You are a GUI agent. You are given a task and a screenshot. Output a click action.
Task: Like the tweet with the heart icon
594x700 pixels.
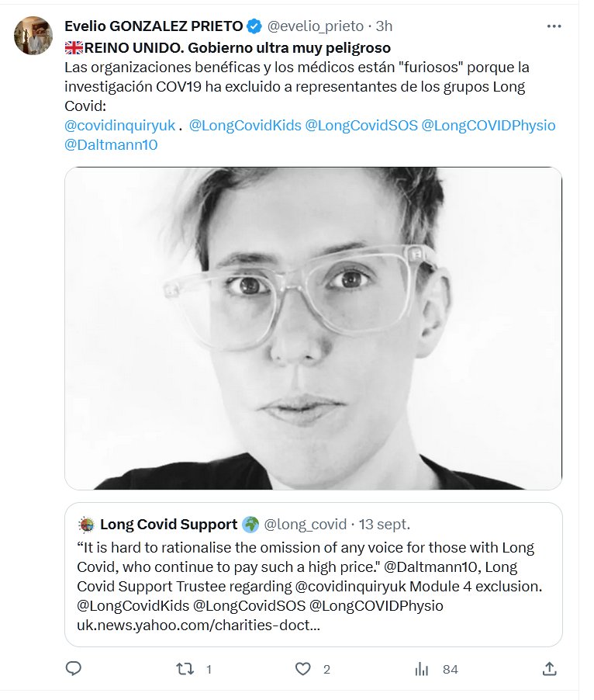coord(305,668)
